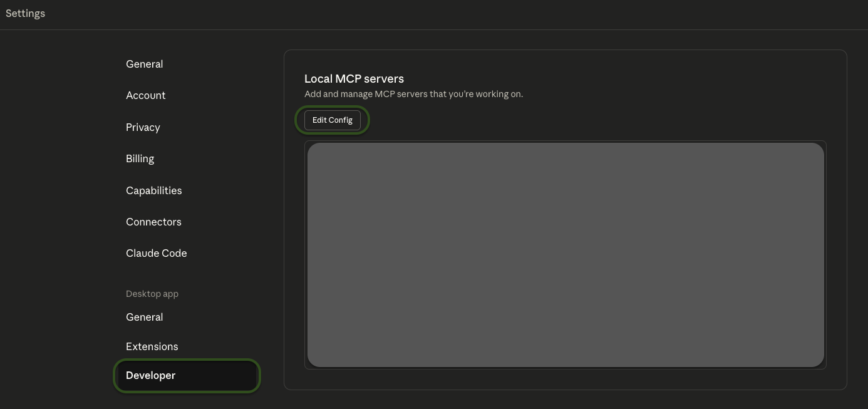Open Edit Config to modify MCP configuration
The width and height of the screenshot is (868, 409).
(333, 120)
